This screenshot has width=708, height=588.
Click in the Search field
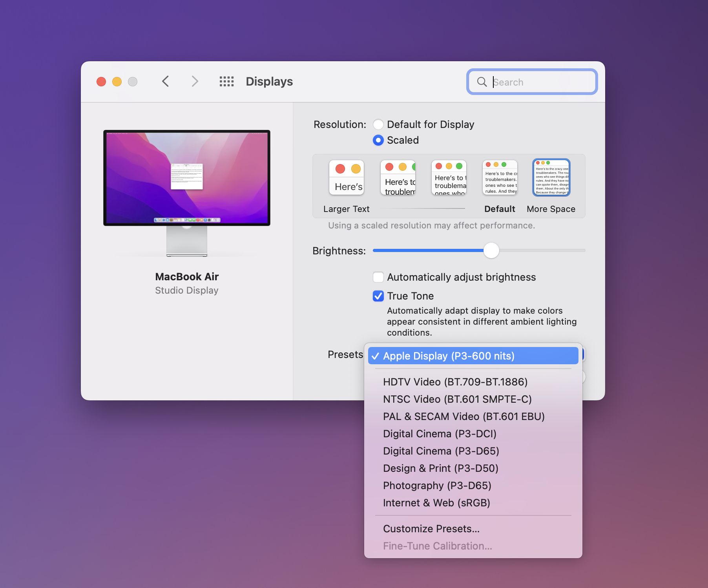[532, 82]
